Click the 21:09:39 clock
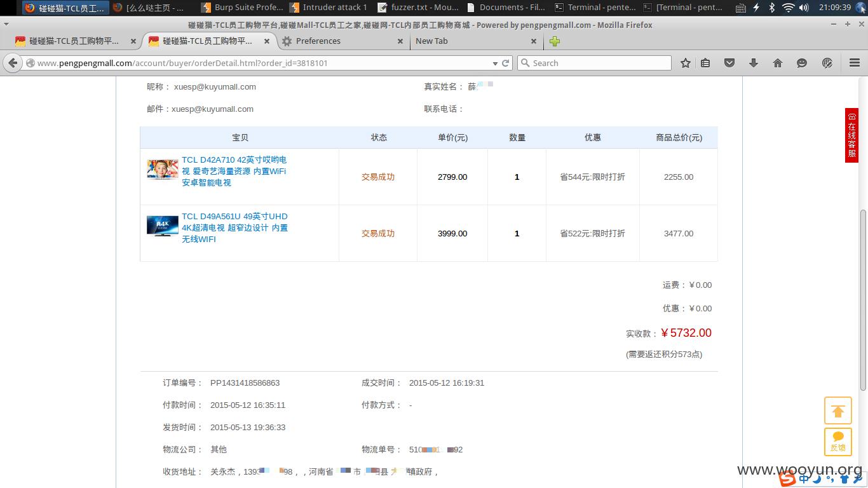868x488 pixels. click(834, 8)
